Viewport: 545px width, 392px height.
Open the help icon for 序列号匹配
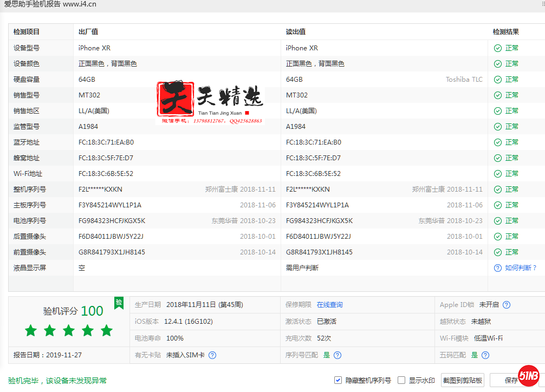(x=338, y=355)
